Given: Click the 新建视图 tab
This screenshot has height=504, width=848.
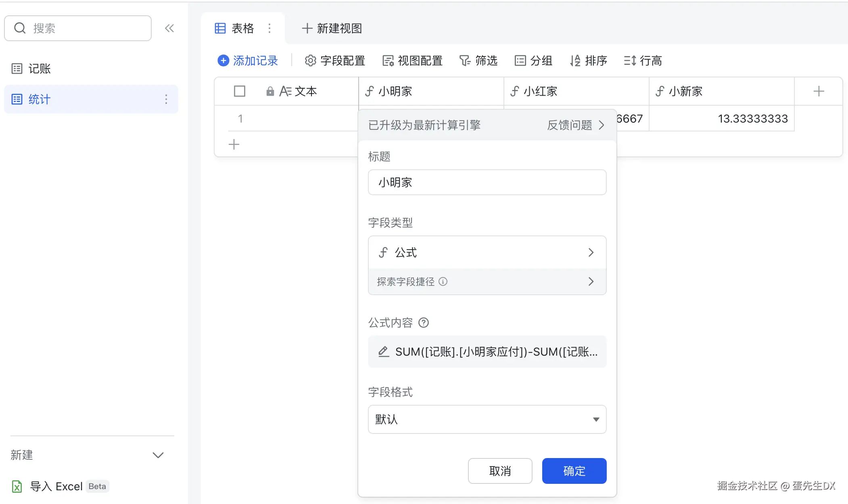Looking at the screenshot, I should [x=332, y=28].
